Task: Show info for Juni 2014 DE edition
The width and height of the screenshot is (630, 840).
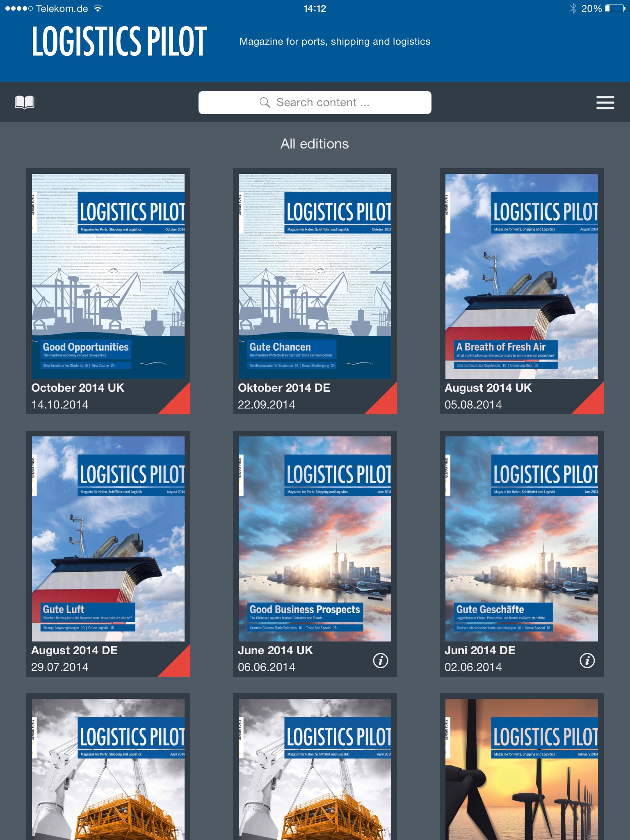Action: coord(587,660)
